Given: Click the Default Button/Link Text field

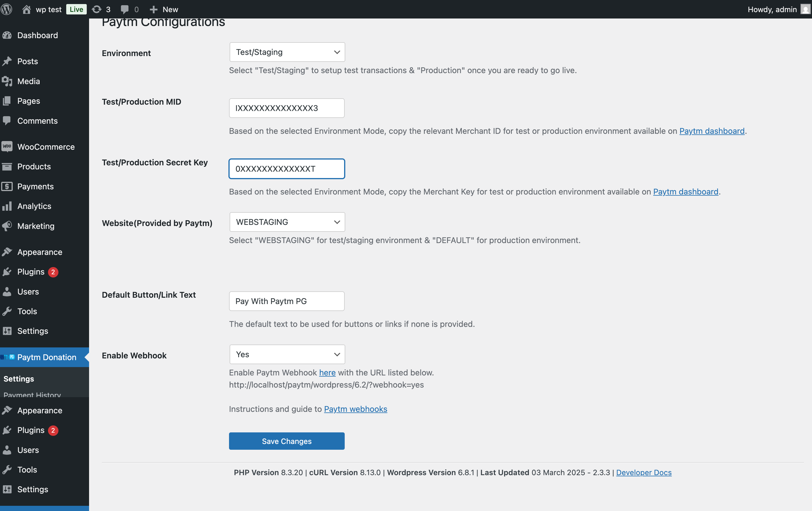Looking at the screenshot, I should point(287,301).
